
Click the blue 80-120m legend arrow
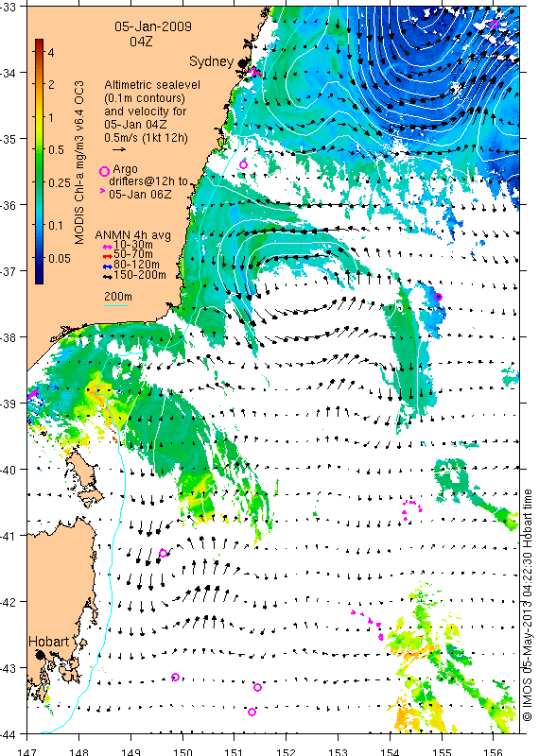click(107, 266)
